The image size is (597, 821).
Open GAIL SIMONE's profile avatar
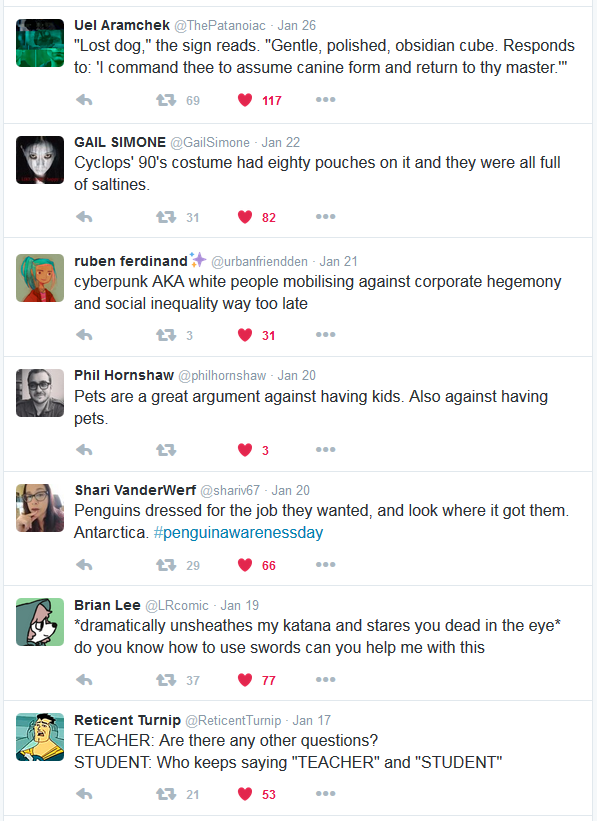pyautogui.click(x=40, y=160)
